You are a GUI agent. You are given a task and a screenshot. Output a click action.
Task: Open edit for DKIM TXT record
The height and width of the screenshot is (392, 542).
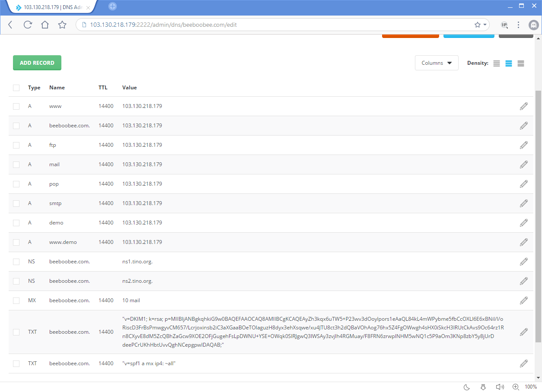(x=523, y=332)
